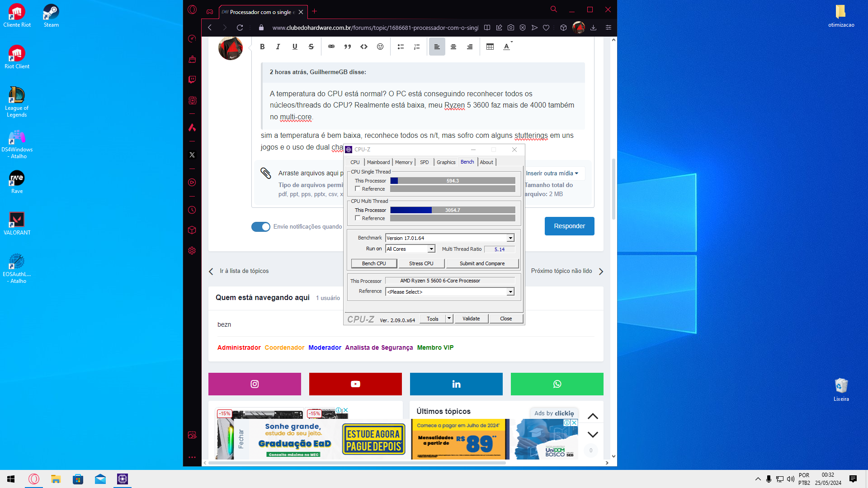Apply bold formatting in the reply editor

click(x=262, y=47)
